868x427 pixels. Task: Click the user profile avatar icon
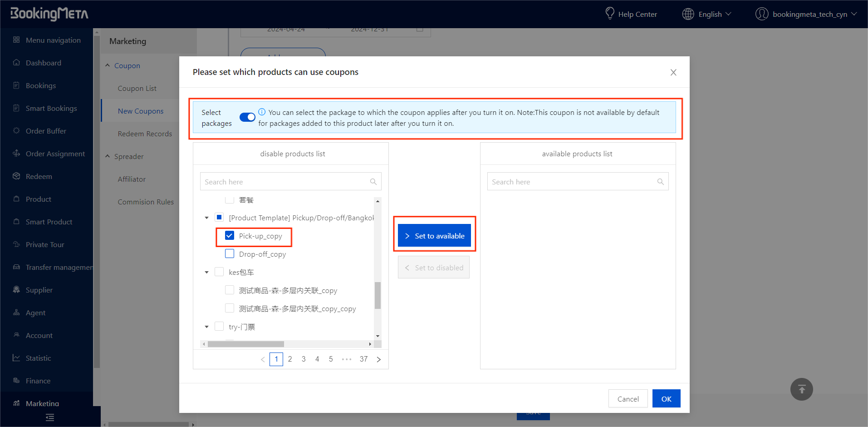click(x=761, y=14)
